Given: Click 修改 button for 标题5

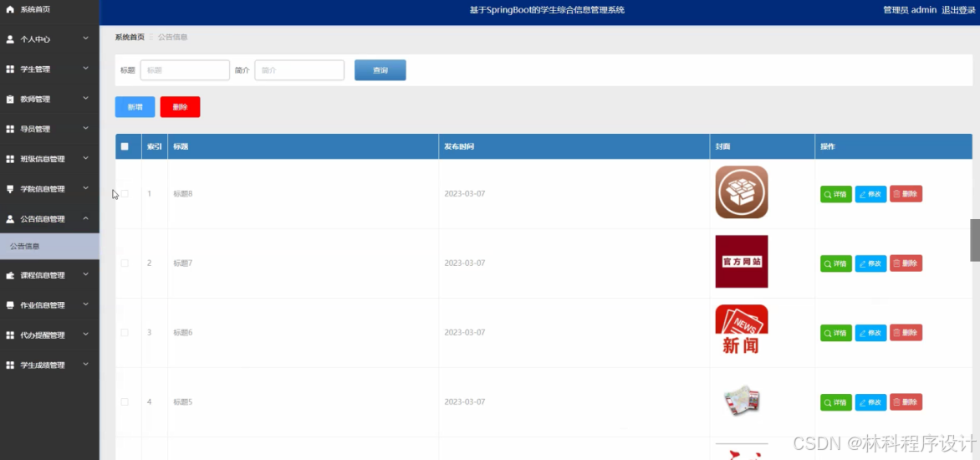Looking at the screenshot, I should pyautogui.click(x=870, y=402).
